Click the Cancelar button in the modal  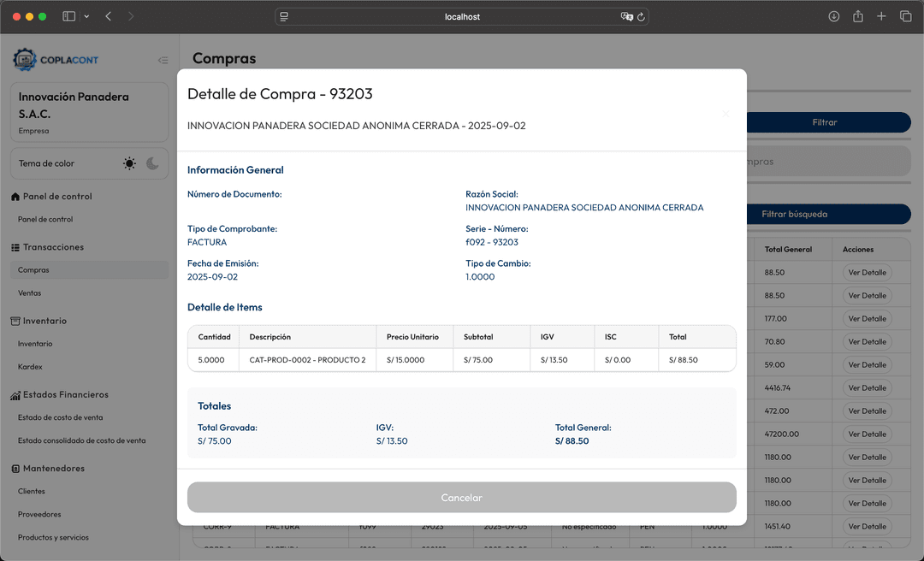[x=461, y=497]
